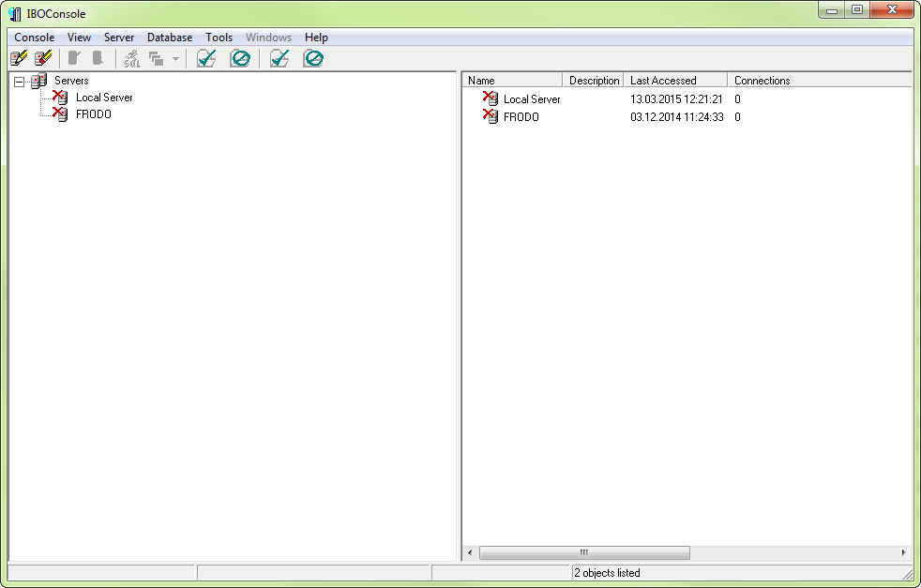Click FRODO's disconnected server icon in the tree
Viewport: 921px width, 588px height.
pos(60,113)
